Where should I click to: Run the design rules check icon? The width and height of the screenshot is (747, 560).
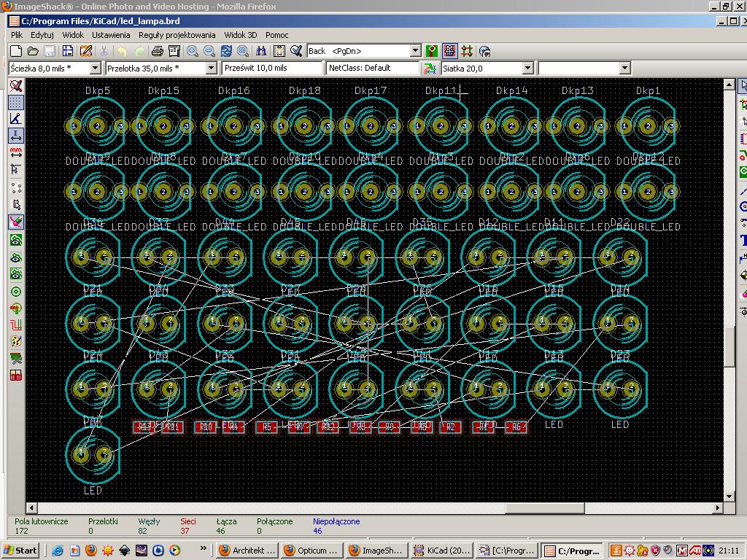295,51
